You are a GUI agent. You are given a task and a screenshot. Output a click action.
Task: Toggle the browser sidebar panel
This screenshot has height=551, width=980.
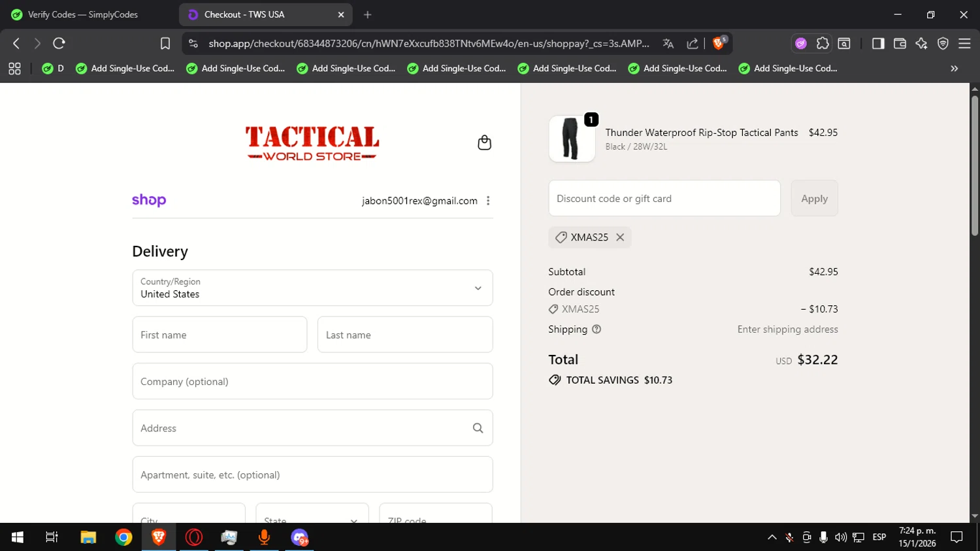[878, 43]
